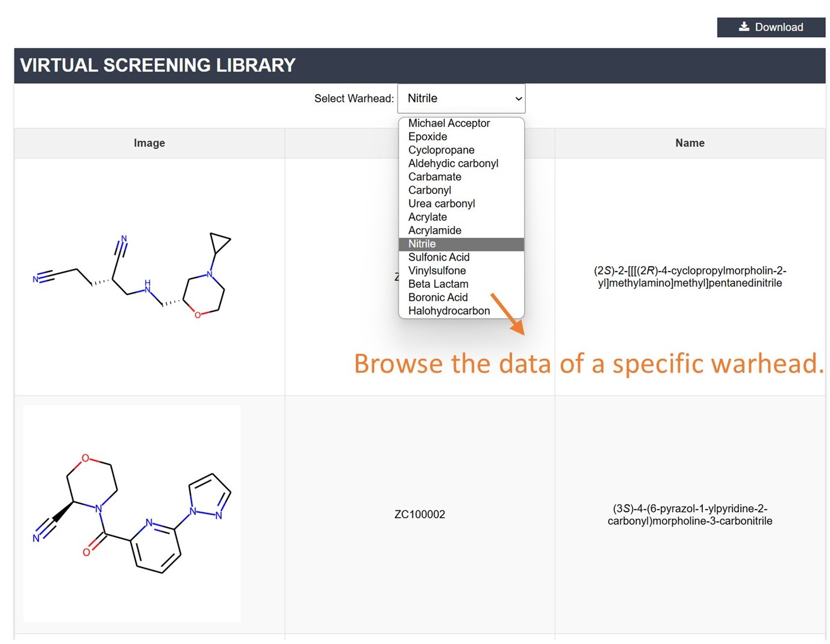Pick Acrylamide in warhead list
This screenshot has width=830, height=644.
(434, 231)
